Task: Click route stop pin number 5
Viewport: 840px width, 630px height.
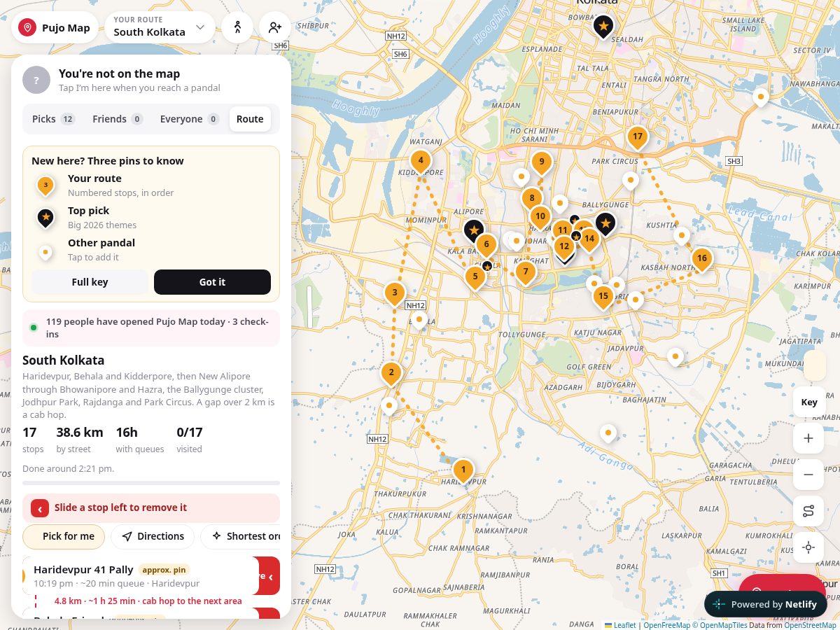Action: pyautogui.click(x=475, y=279)
